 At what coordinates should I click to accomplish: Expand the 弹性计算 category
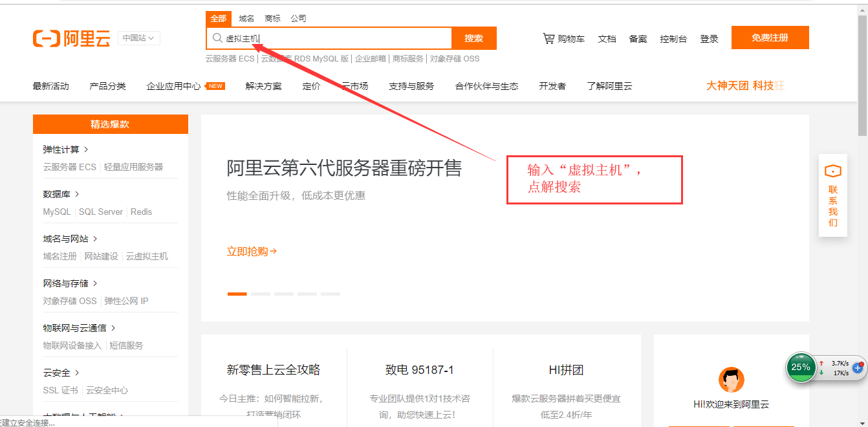65,149
